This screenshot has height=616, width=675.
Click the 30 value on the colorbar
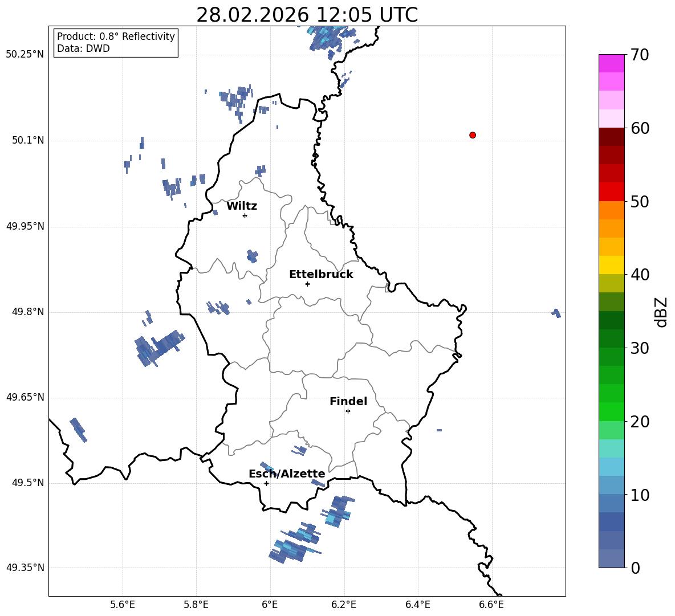(639, 348)
